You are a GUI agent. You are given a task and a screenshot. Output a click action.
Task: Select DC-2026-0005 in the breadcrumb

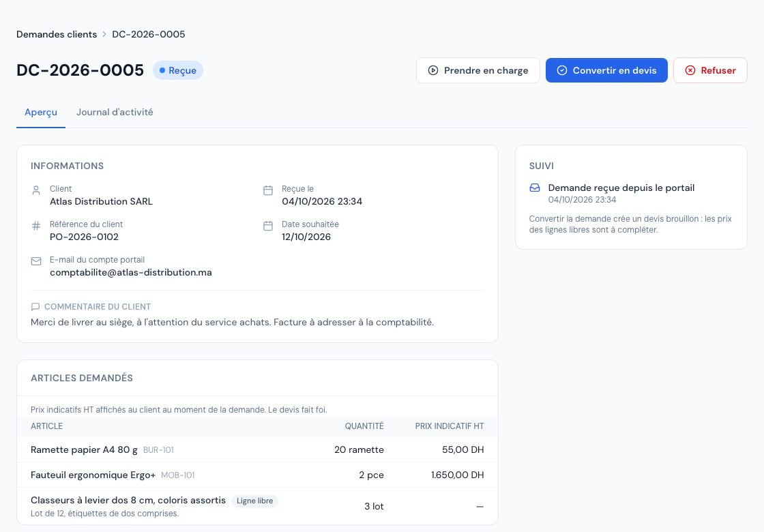coord(149,34)
